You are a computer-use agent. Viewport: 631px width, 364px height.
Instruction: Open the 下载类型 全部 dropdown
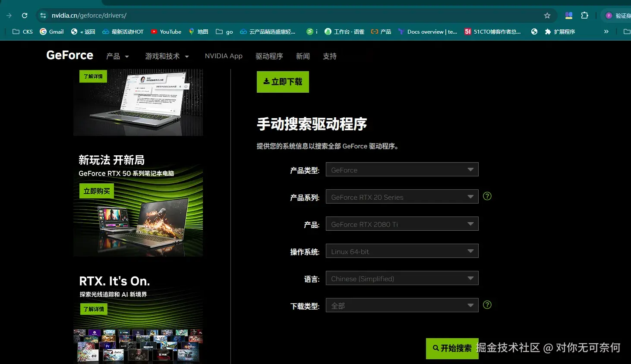[x=402, y=305]
